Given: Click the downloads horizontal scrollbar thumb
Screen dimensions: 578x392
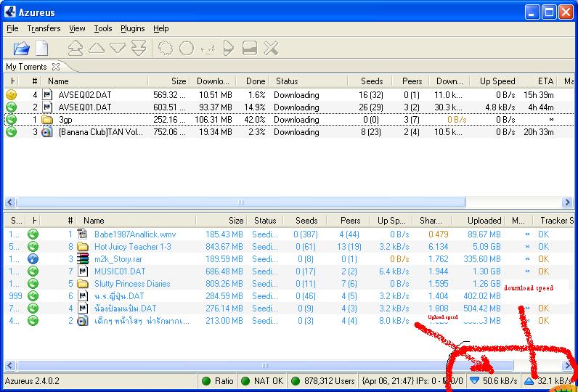Looking at the screenshot, I should point(242,203).
